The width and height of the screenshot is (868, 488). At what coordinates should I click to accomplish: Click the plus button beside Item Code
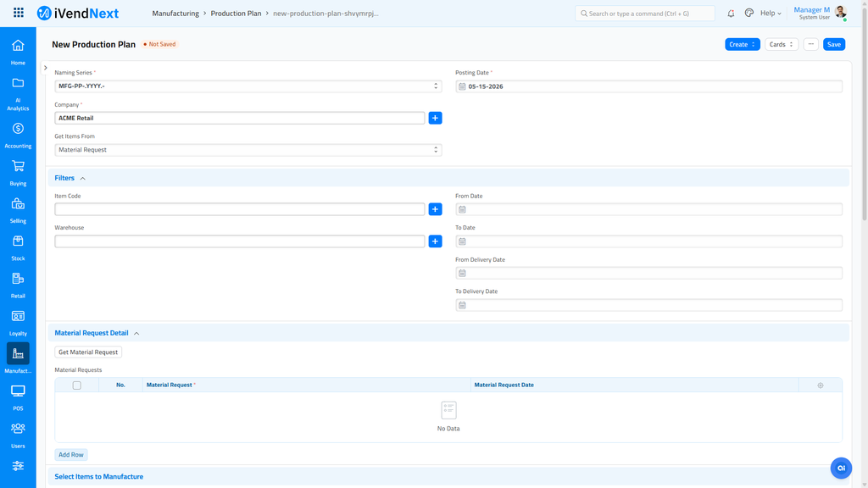tap(435, 209)
